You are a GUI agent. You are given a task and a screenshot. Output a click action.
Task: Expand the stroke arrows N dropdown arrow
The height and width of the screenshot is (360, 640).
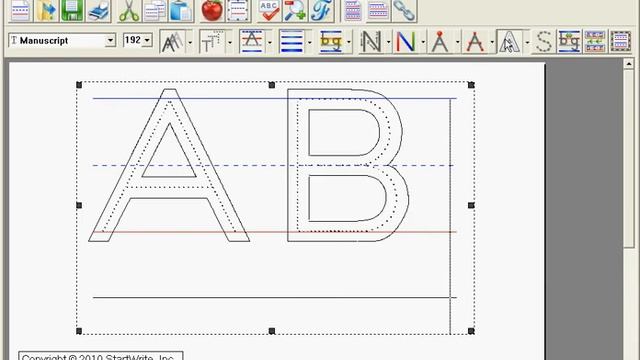388,42
